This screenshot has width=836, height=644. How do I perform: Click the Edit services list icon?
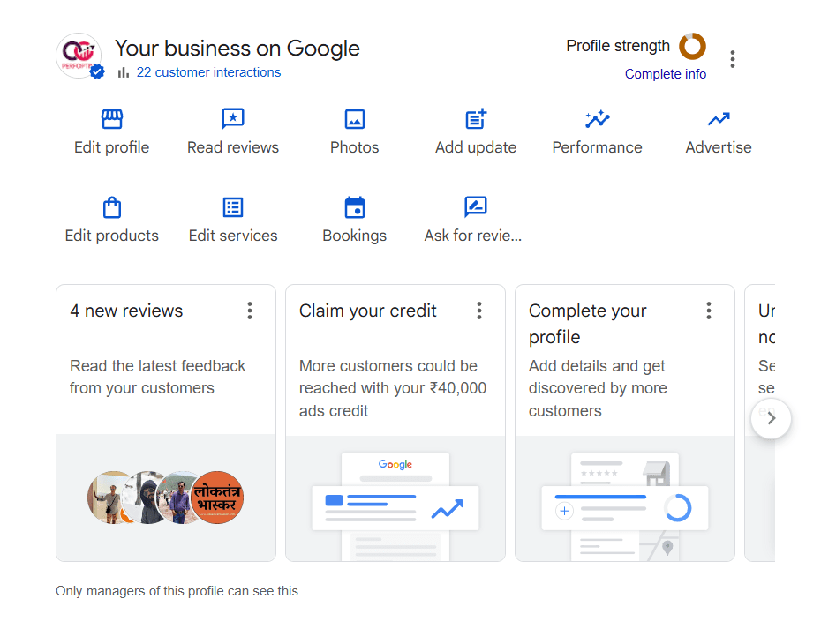[x=233, y=207]
